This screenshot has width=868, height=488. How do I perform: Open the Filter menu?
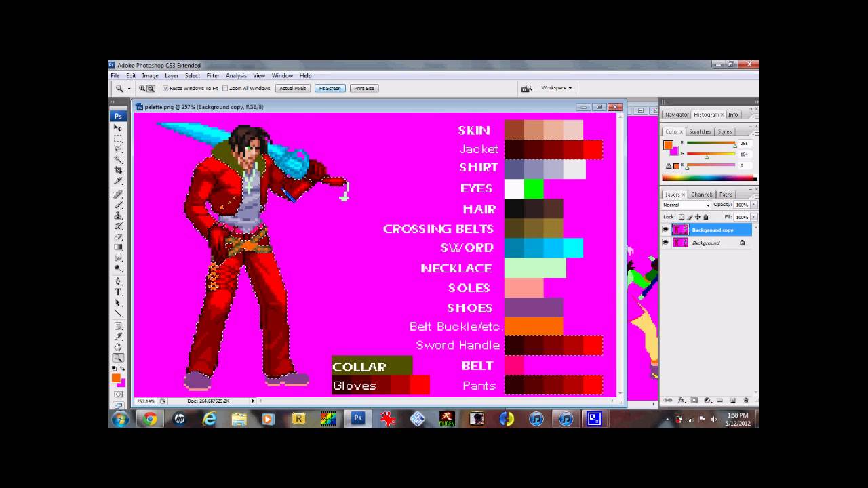click(x=213, y=76)
